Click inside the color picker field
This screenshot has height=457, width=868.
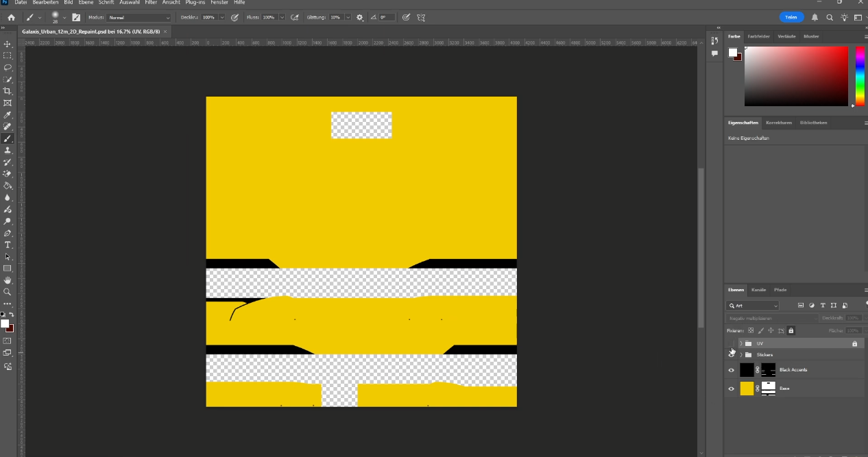pos(796,76)
